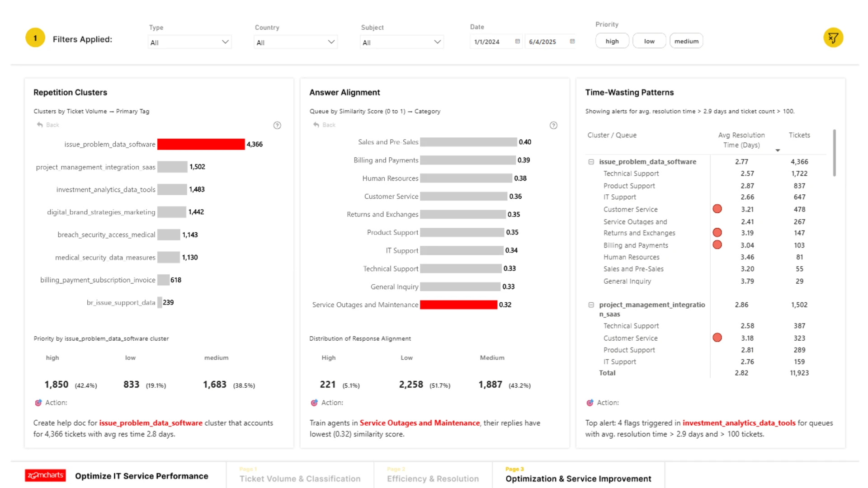
Task: Toggle the medium priority filter
Action: [686, 41]
